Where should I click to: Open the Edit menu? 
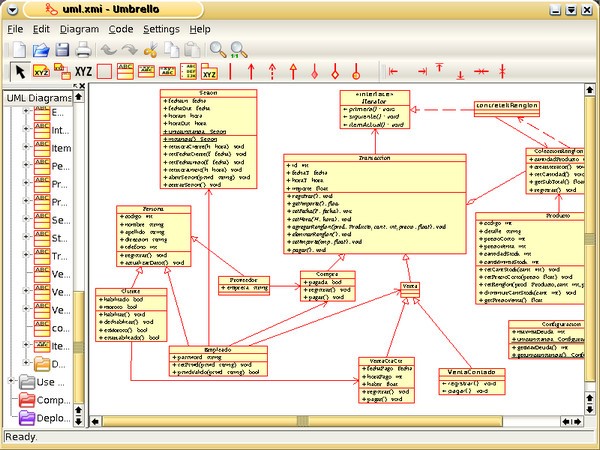[x=41, y=29]
